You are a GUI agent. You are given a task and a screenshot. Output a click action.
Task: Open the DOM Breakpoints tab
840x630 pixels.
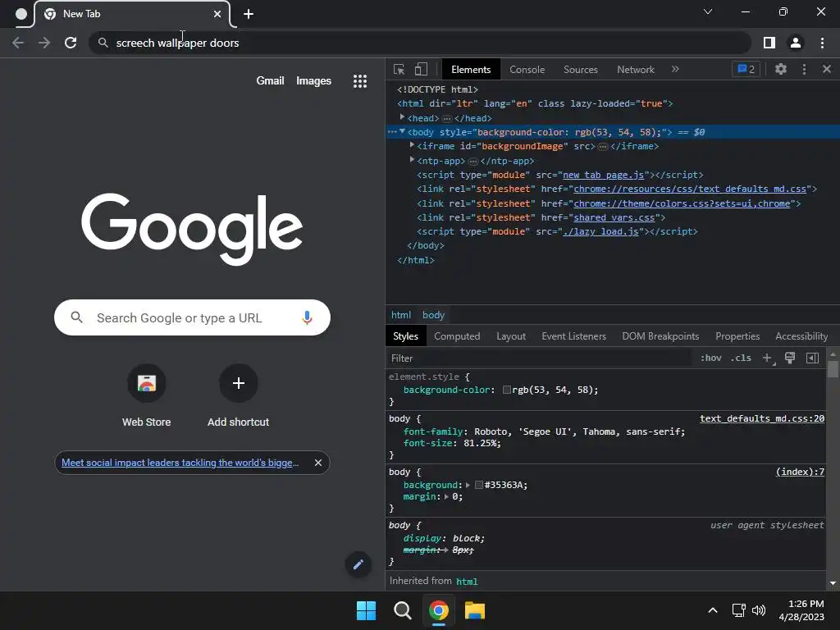click(660, 336)
